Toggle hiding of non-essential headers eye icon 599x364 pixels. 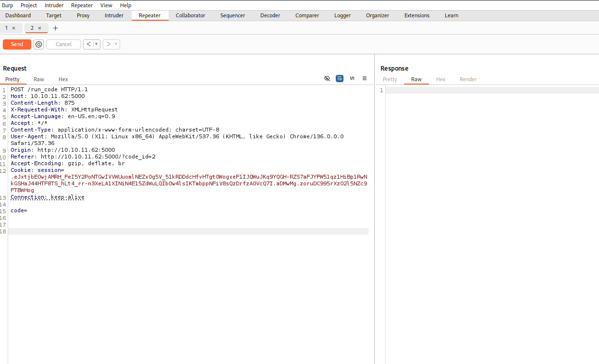click(327, 78)
